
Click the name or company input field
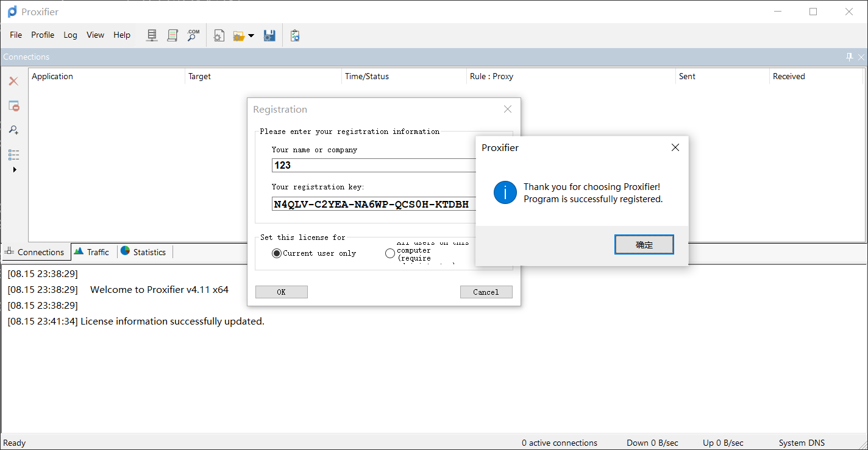[x=374, y=165]
